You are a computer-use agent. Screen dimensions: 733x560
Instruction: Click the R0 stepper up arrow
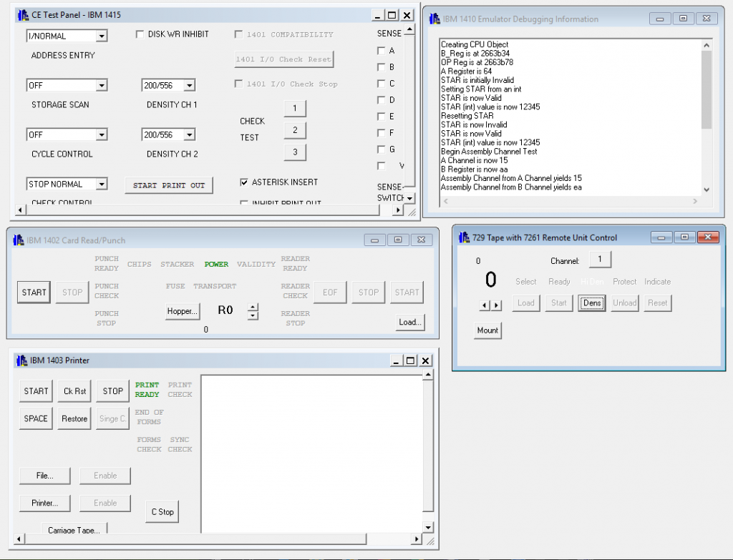click(253, 308)
